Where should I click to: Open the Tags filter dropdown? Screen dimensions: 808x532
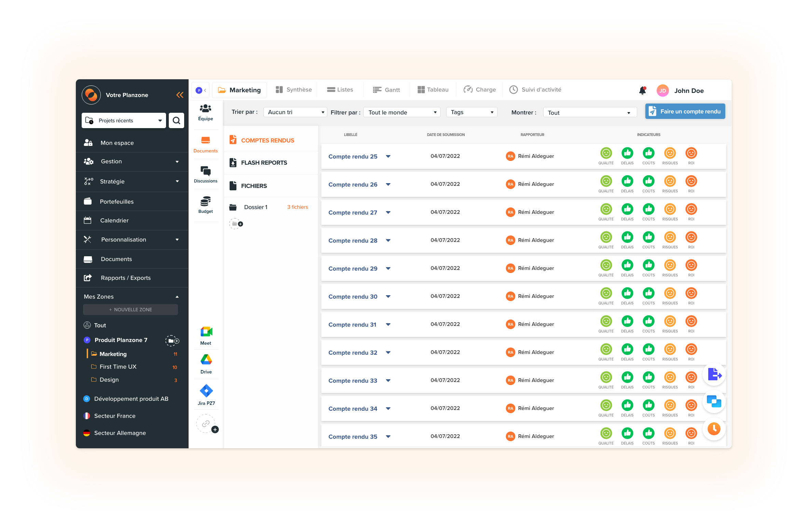point(471,112)
